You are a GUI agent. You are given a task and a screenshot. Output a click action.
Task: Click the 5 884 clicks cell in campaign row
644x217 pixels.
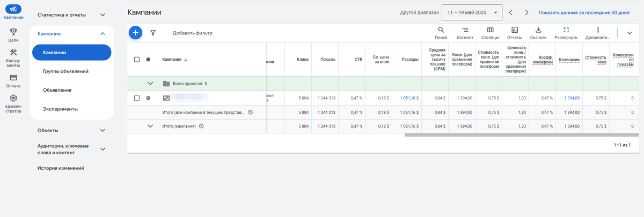303,98
